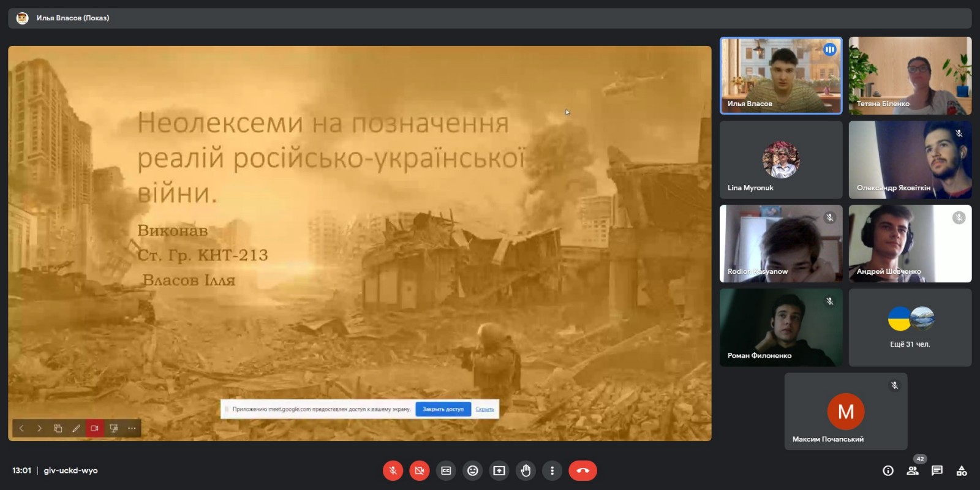This screenshot has width=980, height=490.
Task: Go to next slide in presentation toolbar
Action: click(x=40, y=428)
